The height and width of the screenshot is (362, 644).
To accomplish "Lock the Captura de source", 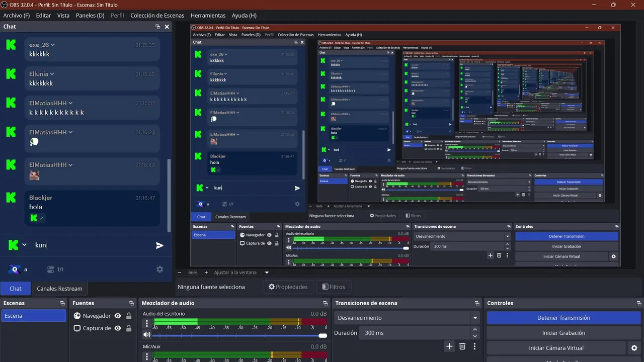I will [x=129, y=328].
